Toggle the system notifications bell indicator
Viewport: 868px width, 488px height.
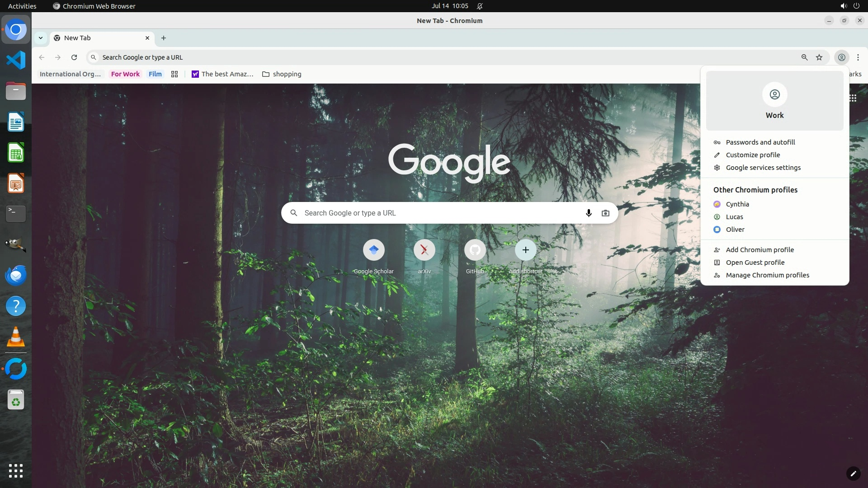tap(480, 6)
